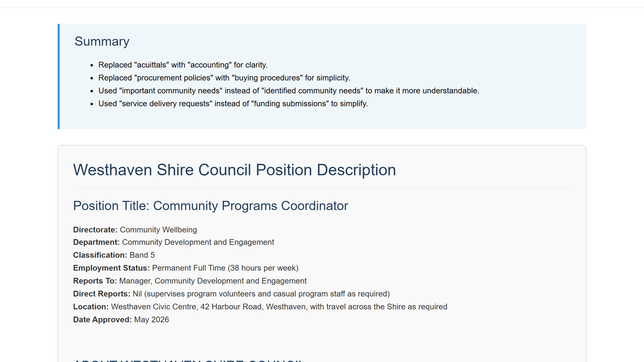The height and width of the screenshot is (362, 644).
Task: Click the Community Wellbeing value
Action: [158, 230]
